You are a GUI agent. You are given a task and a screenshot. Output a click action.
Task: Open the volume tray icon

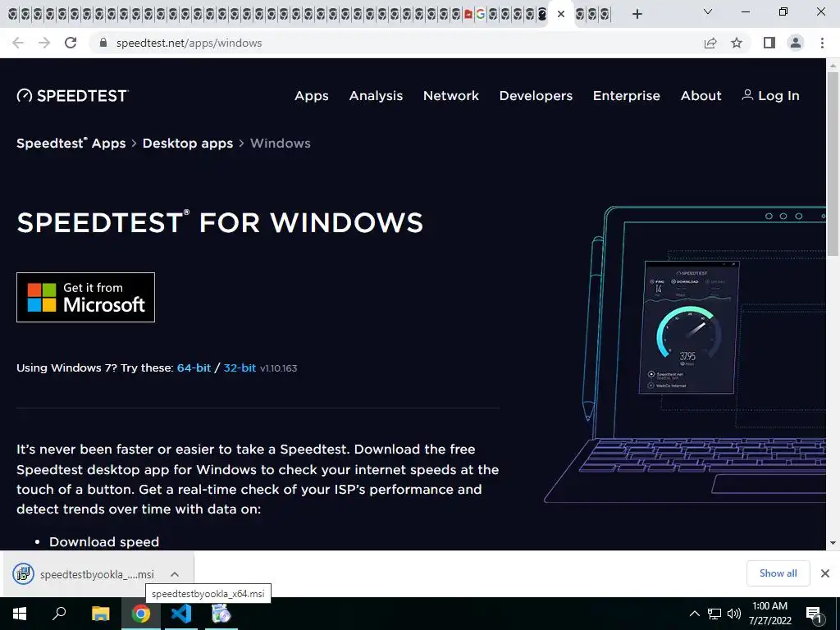click(x=734, y=614)
